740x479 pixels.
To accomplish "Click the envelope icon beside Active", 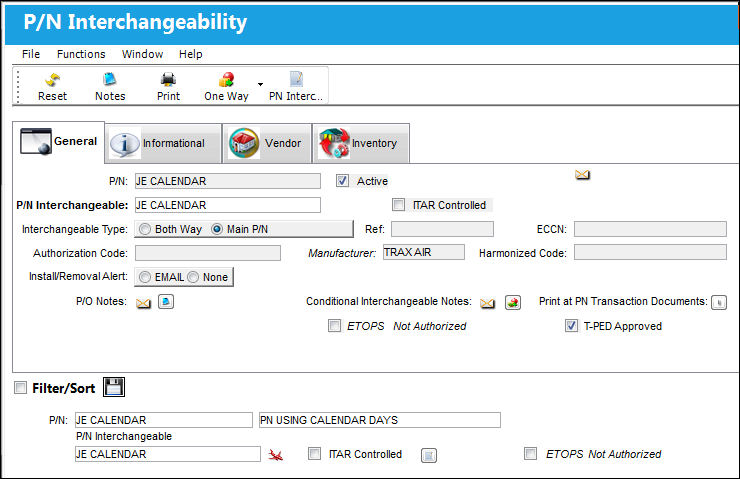I will (x=582, y=175).
